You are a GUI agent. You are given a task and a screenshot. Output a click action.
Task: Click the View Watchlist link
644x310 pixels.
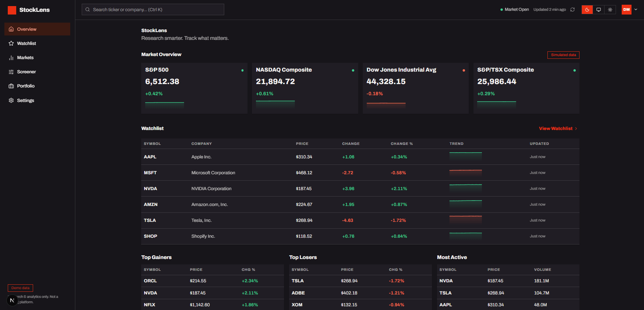[558, 129]
